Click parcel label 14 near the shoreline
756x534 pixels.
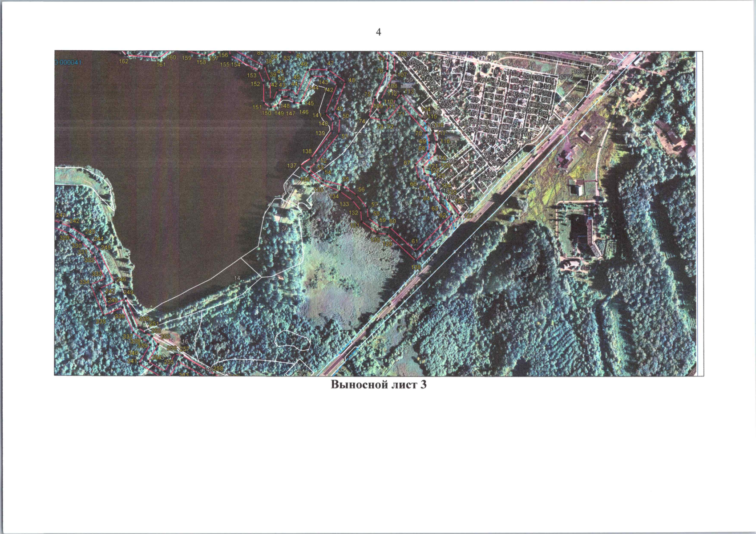237,278
